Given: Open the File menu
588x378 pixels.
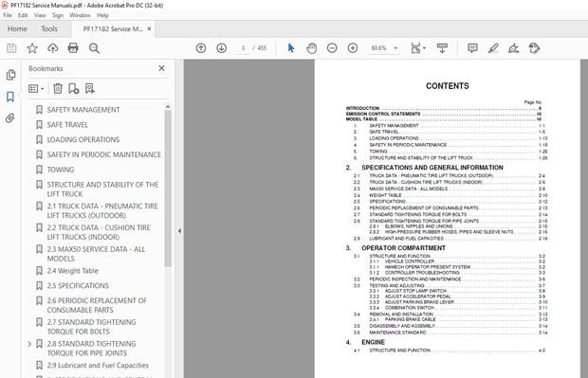Looking at the screenshot, I should click(x=8, y=15).
